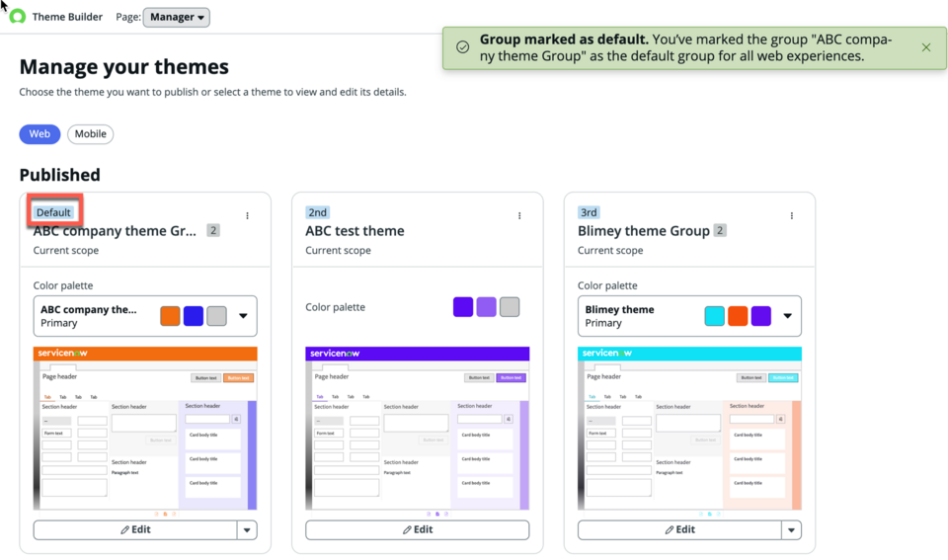Click Color palette label in ABC test theme card
Image resolution: width=948 pixels, height=560 pixels.
335,307
